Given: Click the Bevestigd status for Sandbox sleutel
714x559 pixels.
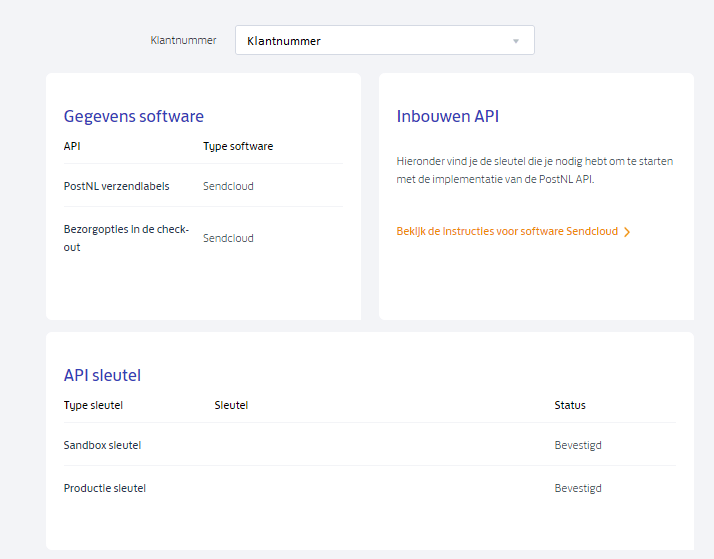Looking at the screenshot, I should [578, 445].
